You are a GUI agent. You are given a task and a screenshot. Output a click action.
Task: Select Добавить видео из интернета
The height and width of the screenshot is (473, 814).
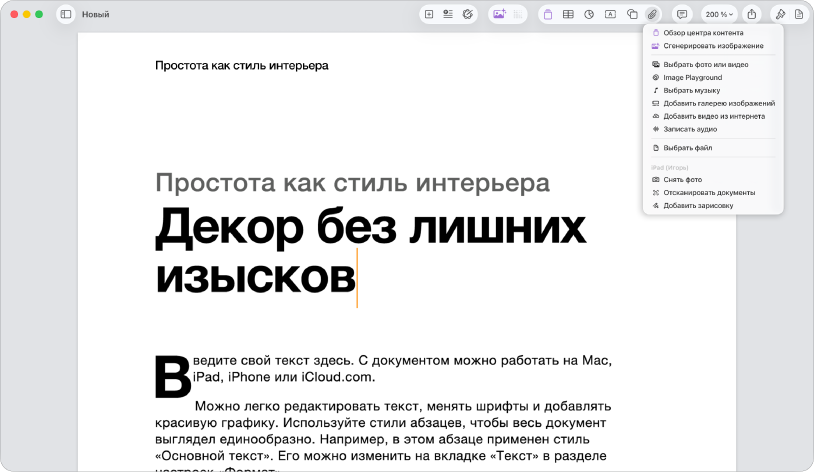pyautogui.click(x=713, y=116)
